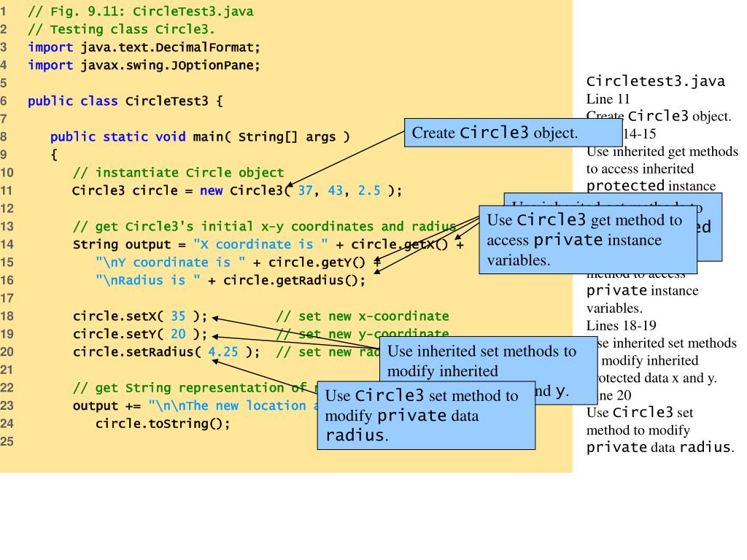
Task: Click 'public static void main( String[] args )'
Action: point(200,137)
